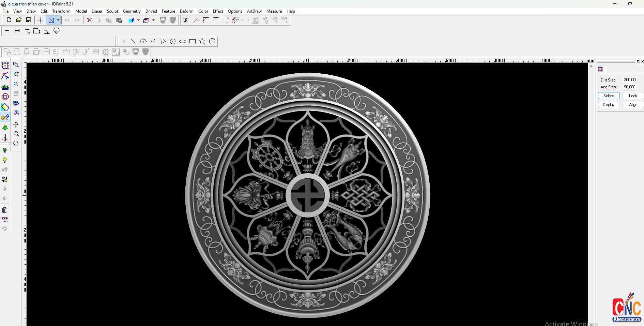Click the Dist Step input field
The image size is (644, 326).
click(x=630, y=80)
